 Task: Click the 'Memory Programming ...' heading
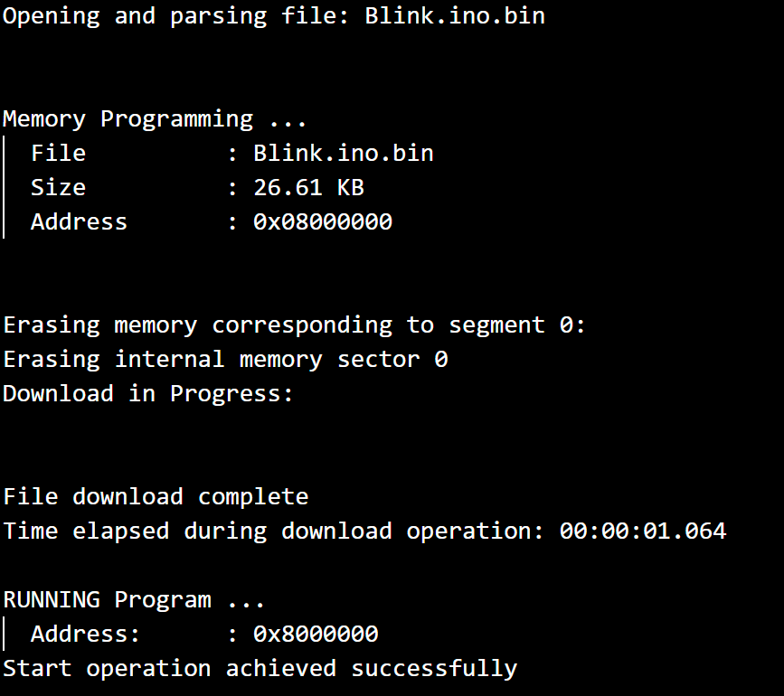(155, 119)
